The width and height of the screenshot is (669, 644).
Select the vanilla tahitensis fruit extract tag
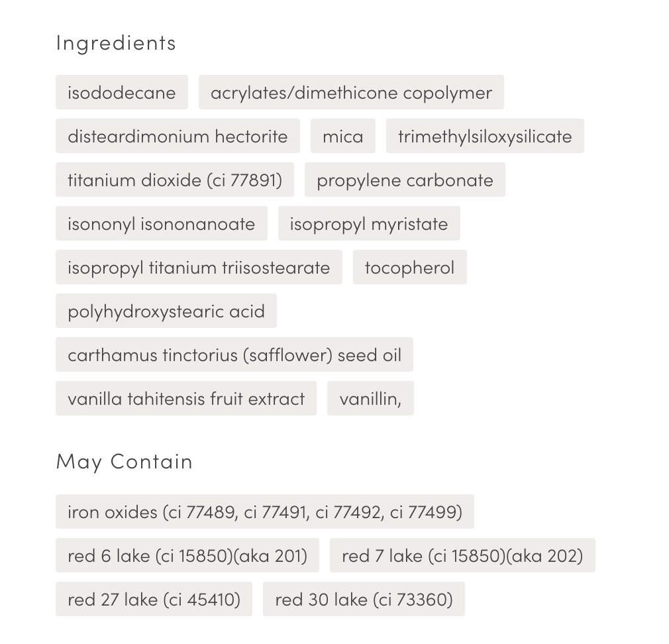pos(186,398)
